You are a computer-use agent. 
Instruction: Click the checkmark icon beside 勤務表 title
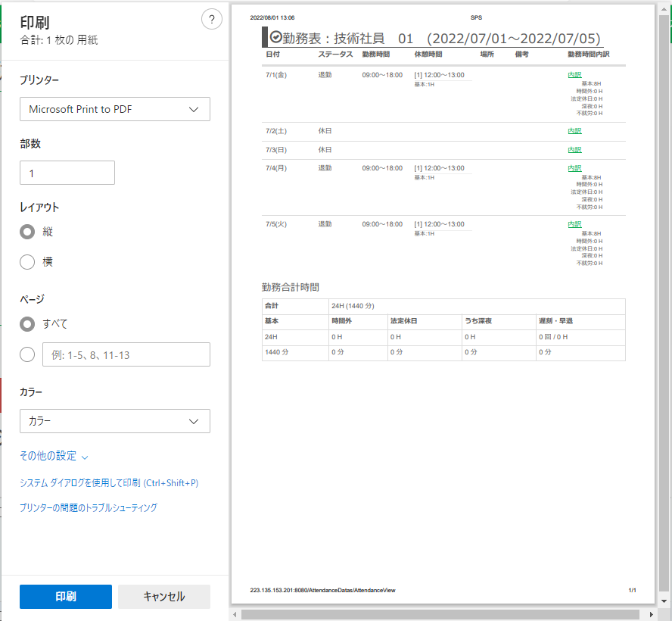point(275,37)
